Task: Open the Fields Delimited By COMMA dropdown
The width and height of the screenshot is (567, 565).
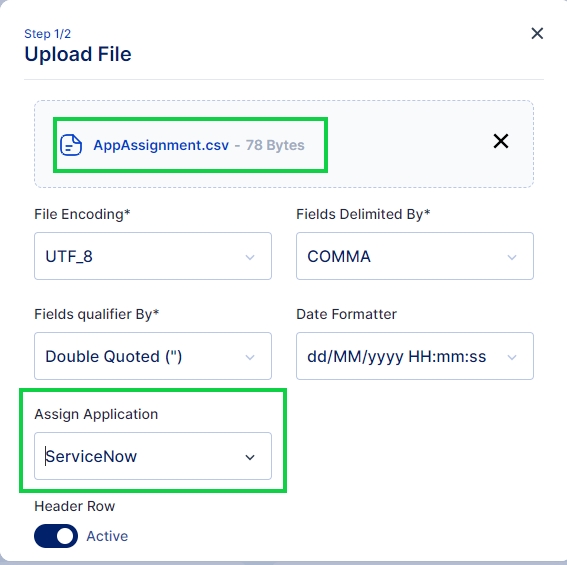Action: tap(415, 256)
